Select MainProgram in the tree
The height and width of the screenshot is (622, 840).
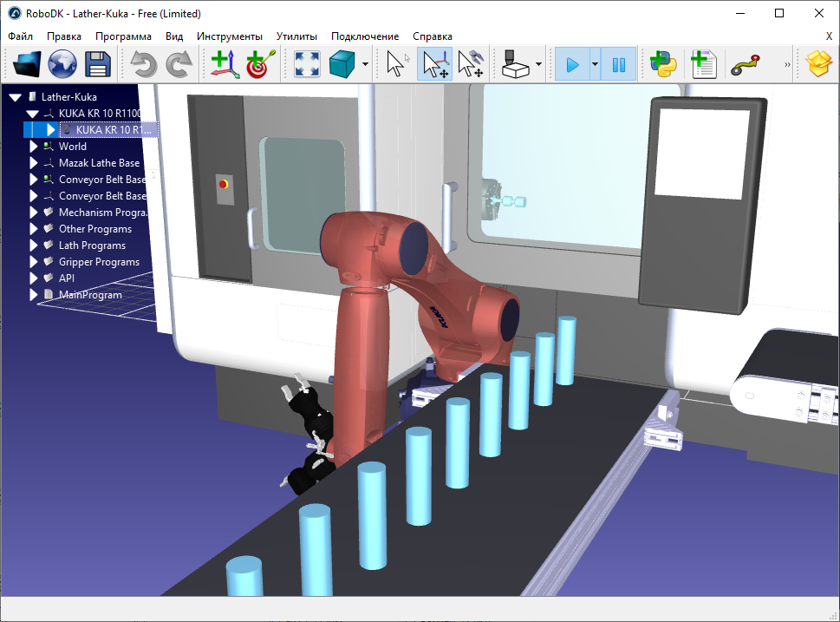pyautogui.click(x=89, y=295)
